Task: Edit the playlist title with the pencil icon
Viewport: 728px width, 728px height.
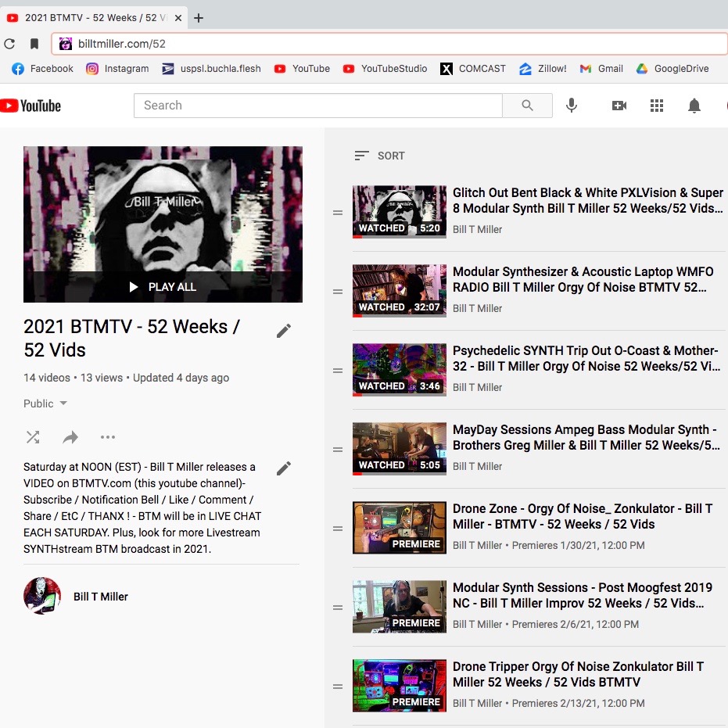Action: click(x=283, y=330)
